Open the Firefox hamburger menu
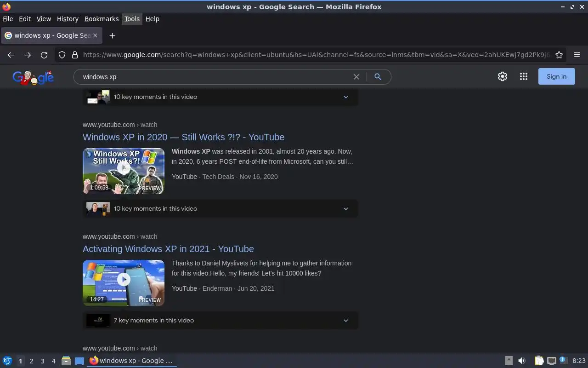Viewport: 588px width, 368px height. [x=577, y=55]
